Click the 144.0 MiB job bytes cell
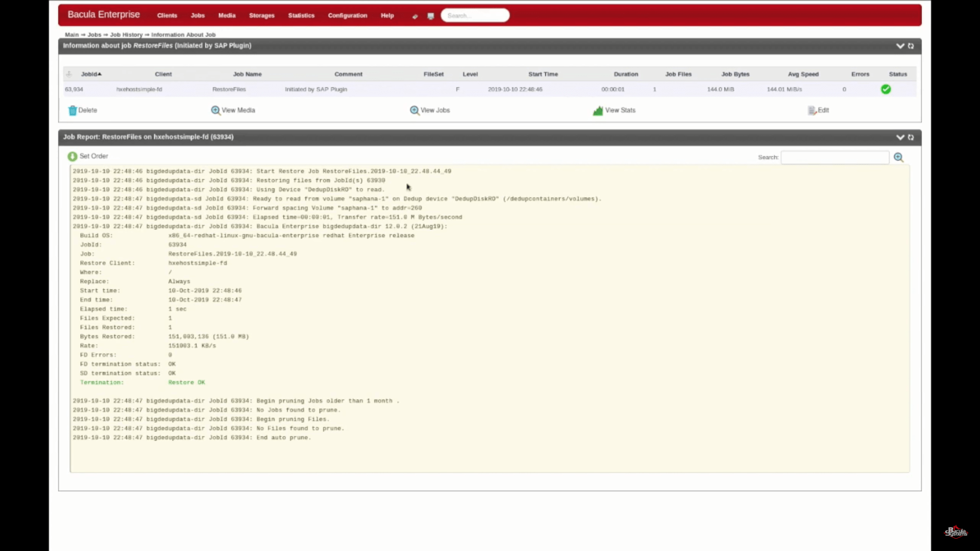This screenshot has height=551, width=980. coord(720,89)
